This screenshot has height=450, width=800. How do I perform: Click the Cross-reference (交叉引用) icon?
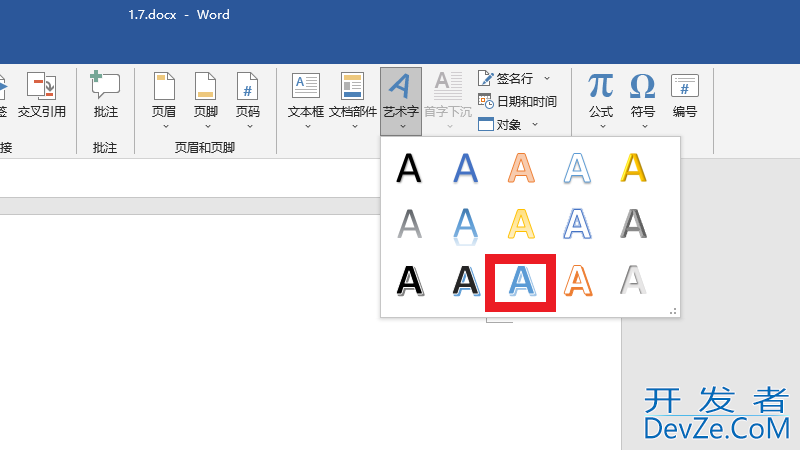coord(41,86)
